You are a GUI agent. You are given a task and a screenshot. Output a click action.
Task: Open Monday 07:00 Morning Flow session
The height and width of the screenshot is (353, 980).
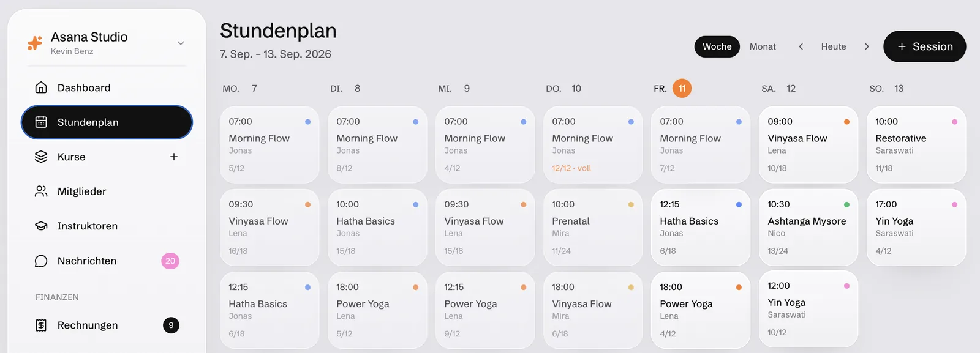[x=269, y=145]
